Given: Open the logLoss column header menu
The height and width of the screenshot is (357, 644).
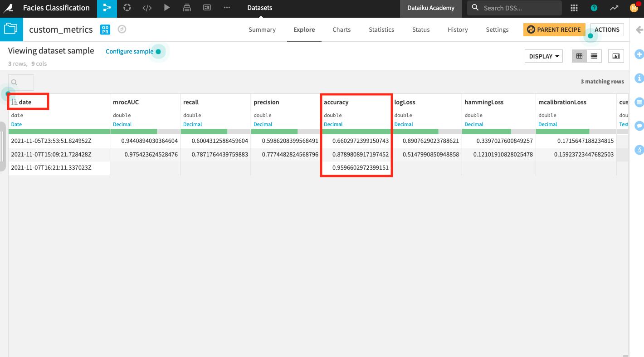Looking at the screenshot, I should pos(404,102).
